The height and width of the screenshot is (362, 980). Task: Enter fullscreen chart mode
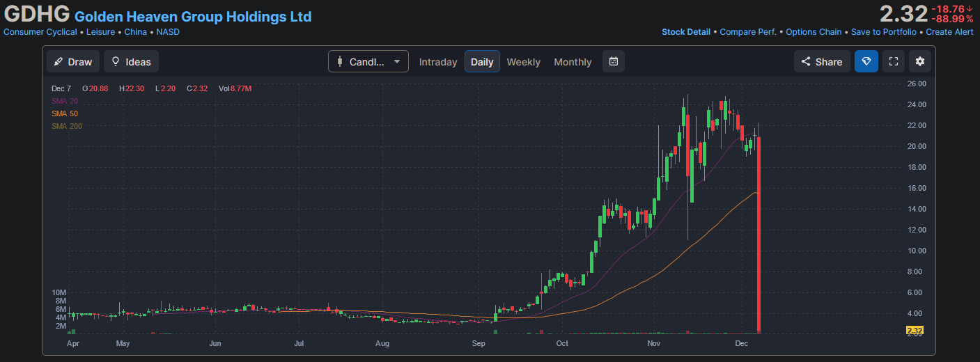pyautogui.click(x=894, y=61)
